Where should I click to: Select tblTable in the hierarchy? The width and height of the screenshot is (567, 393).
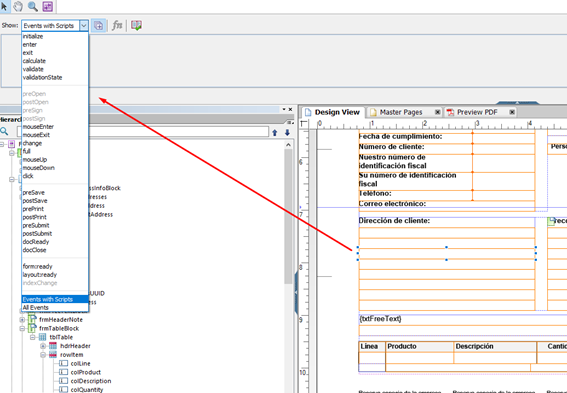[61, 337]
